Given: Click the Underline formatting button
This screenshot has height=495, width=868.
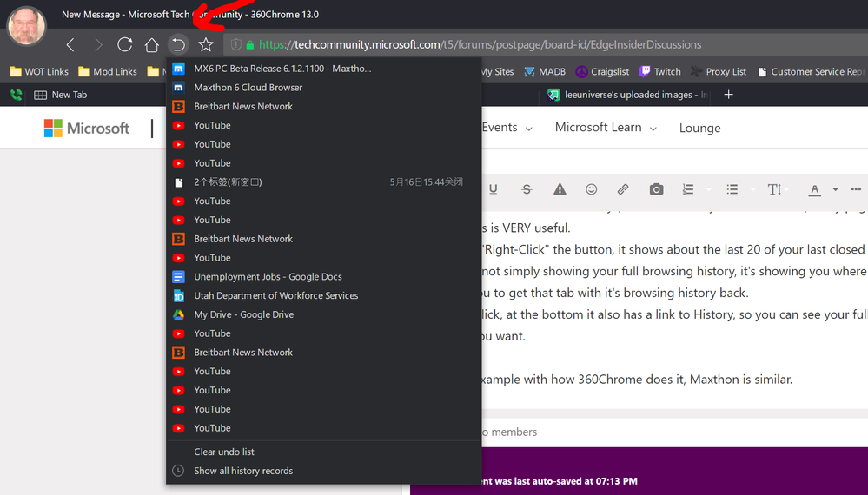Looking at the screenshot, I should [x=494, y=189].
